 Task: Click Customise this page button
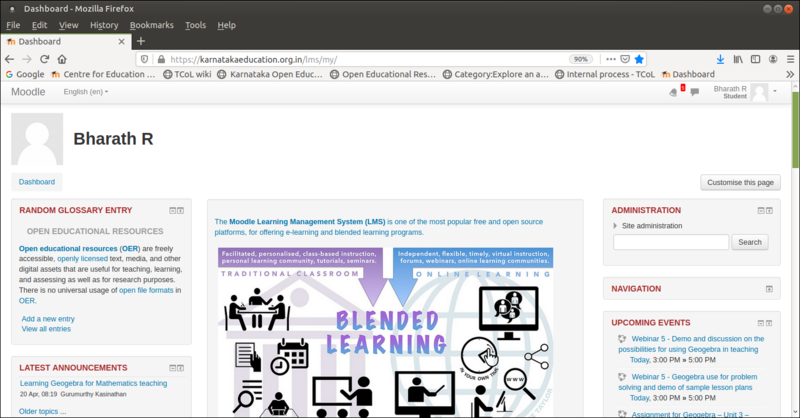tap(740, 182)
